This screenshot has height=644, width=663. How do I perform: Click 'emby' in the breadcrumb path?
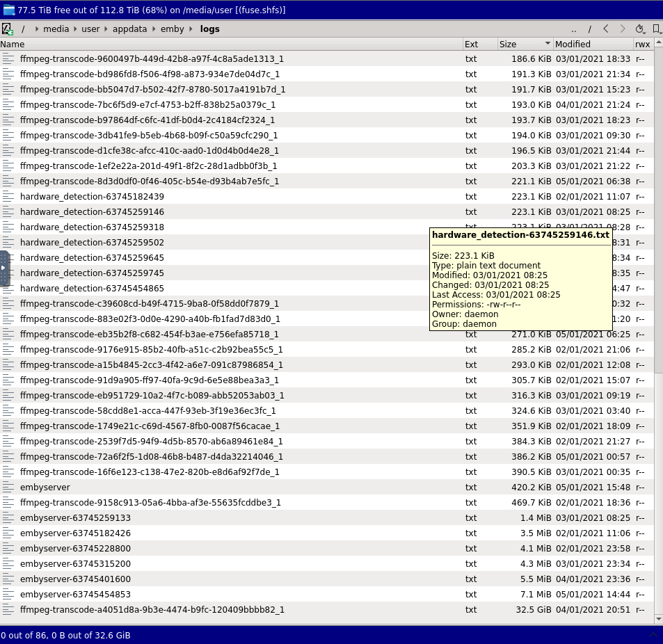click(172, 29)
